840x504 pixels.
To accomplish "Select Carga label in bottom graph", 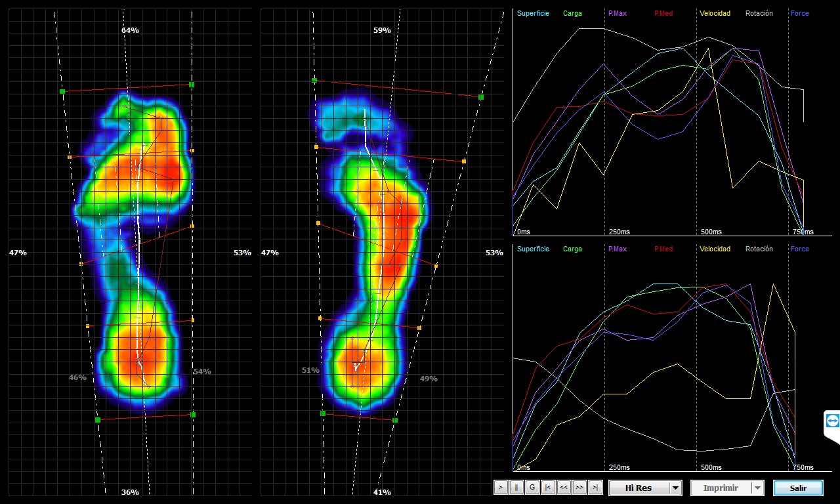I will coord(572,249).
